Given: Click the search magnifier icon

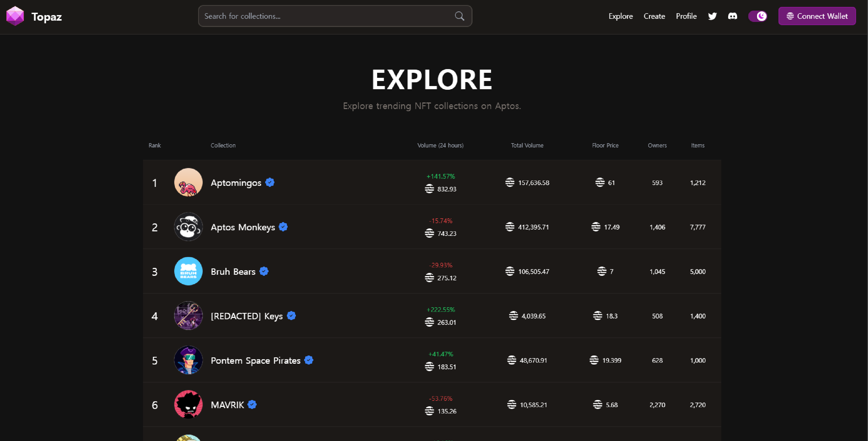Looking at the screenshot, I should tap(459, 16).
